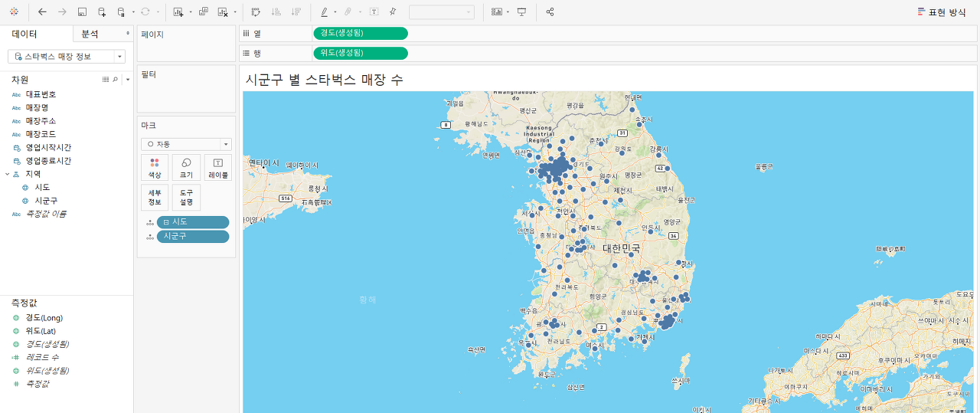Click the Undo back arrow
The width and height of the screenshot is (980, 413).
click(x=42, y=12)
